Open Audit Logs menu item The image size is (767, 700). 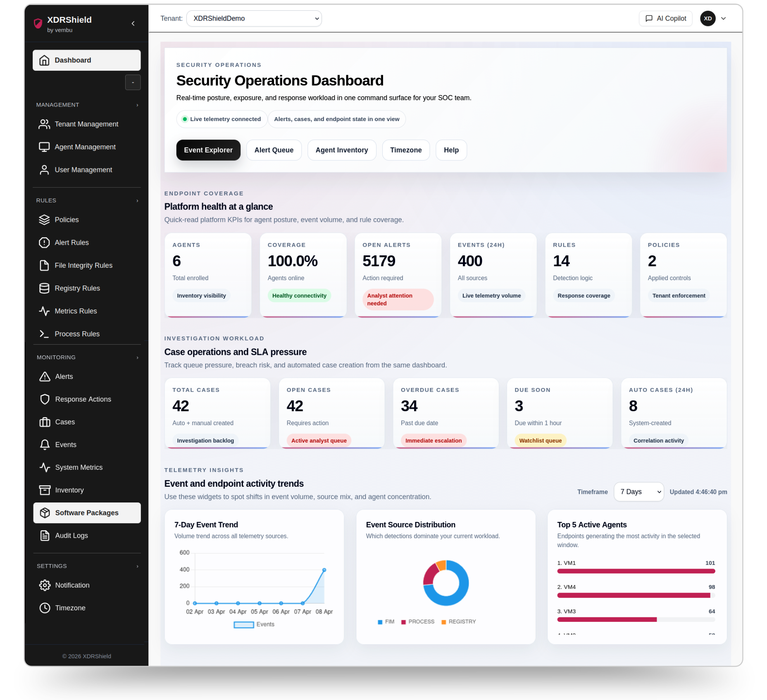[x=71, y=536]
